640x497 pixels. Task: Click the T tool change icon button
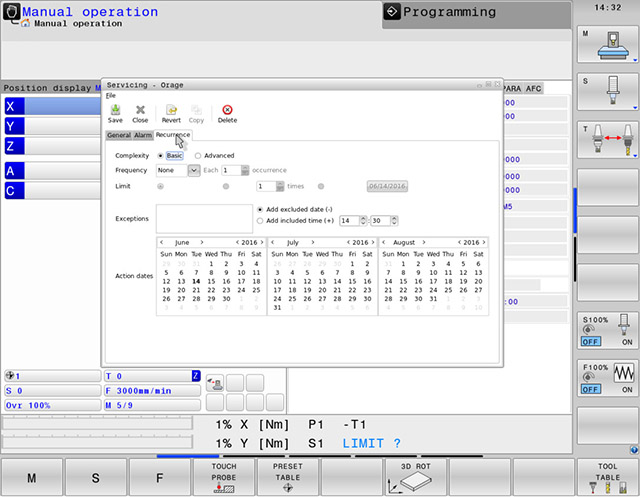pyautogui.click(x=607, y=140)
